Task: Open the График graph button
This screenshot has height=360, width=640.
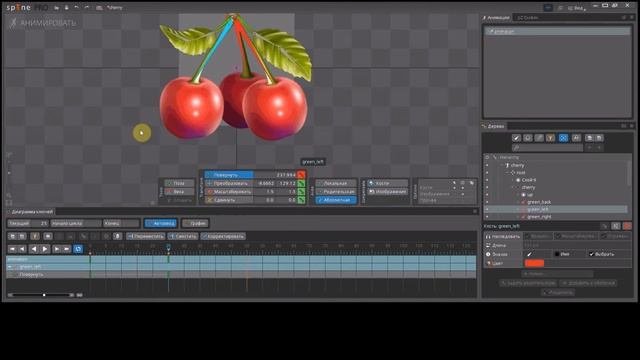Action: tap(195, 223)
